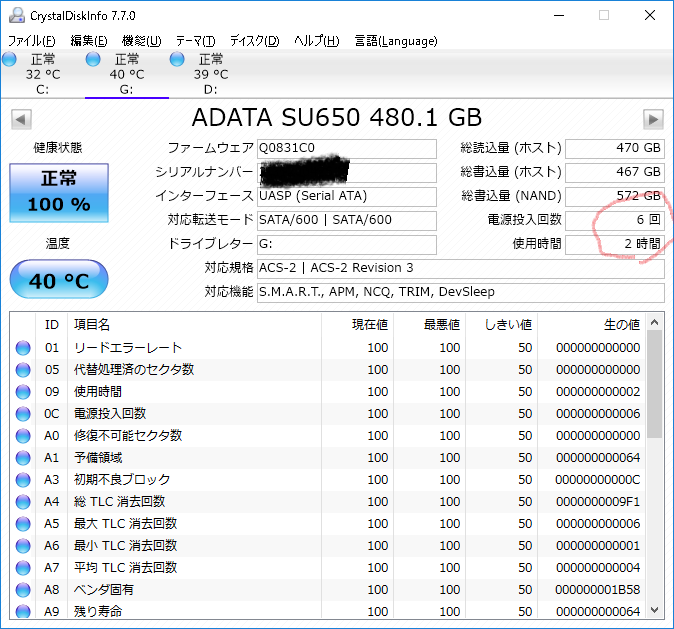The image size is (674, 629).
Task: Click status orb of row A8 ベンダ固有
Action: (23, 589)
